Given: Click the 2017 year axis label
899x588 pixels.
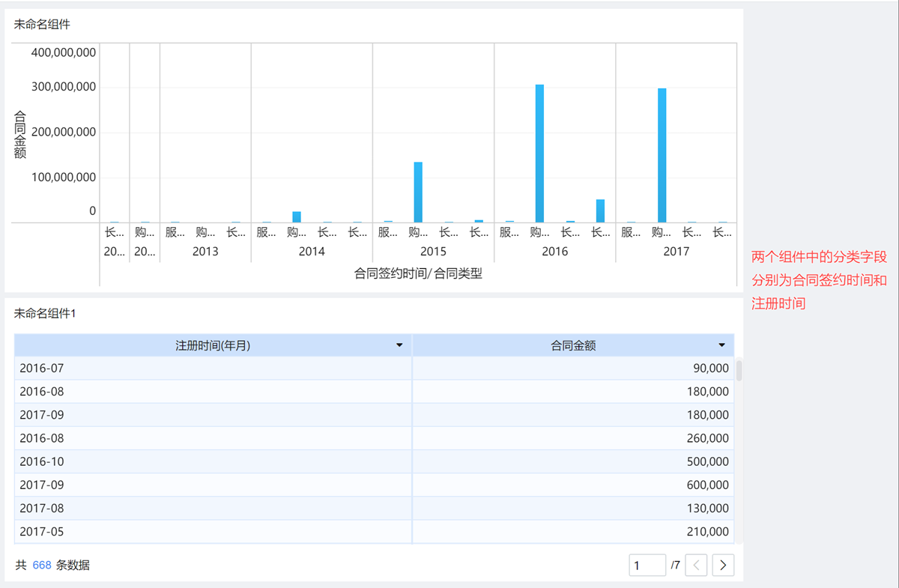Looking at the screenshot, I should (676, 252).
